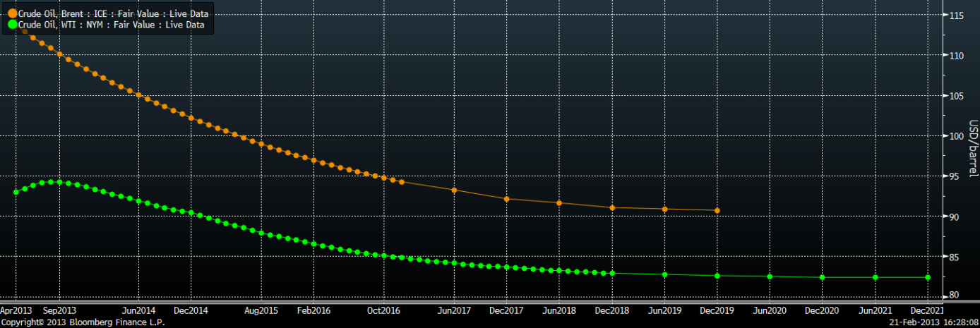Click the Brent data point at Jun2019
Screen dimensions: 980x328
[665, 209]
